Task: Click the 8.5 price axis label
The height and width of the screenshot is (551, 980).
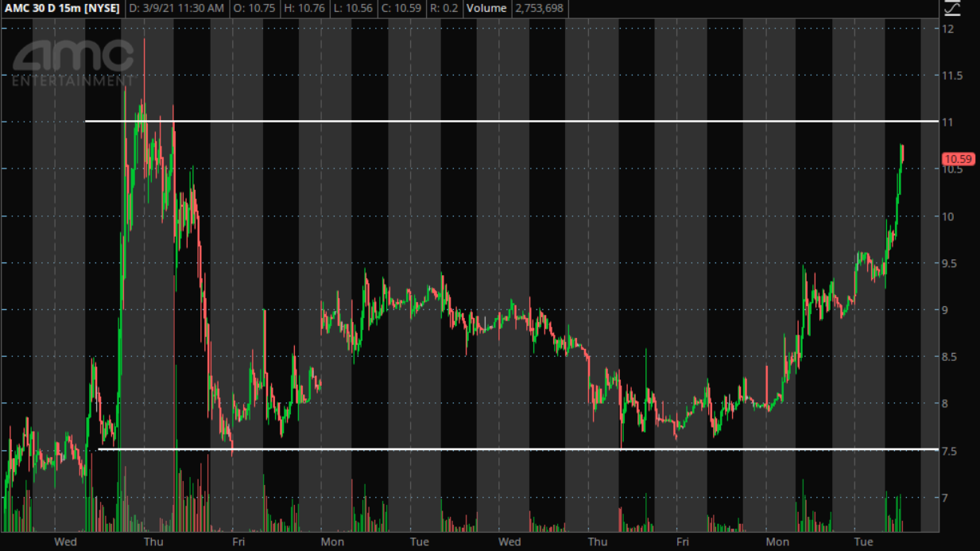Action: 952,357
